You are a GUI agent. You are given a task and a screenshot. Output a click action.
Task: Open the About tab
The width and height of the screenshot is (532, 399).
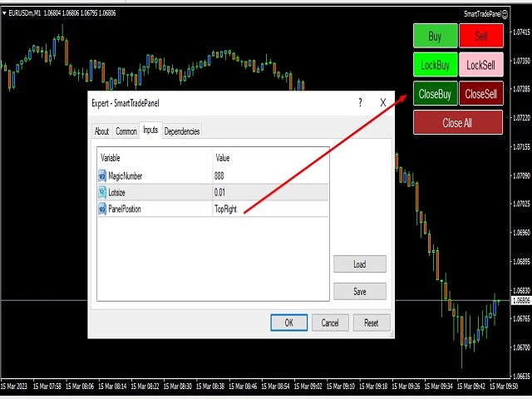pyautogui.click(x=101, y=131)
